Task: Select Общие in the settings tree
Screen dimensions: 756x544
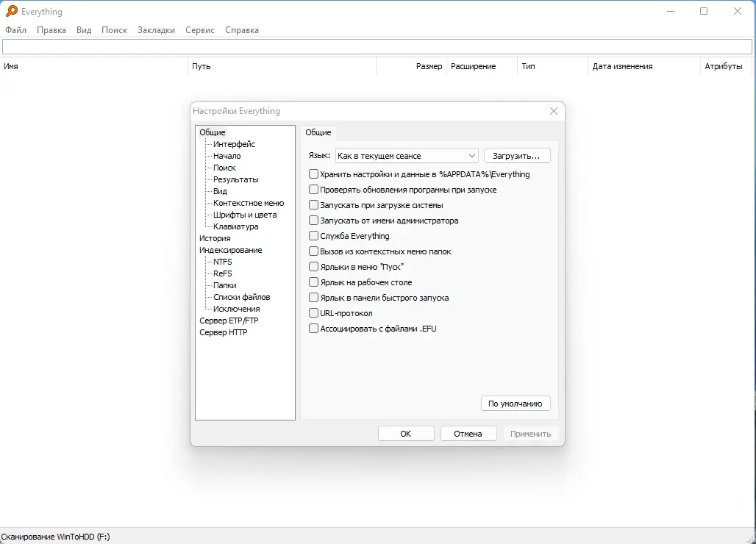Action: (212, 132)
